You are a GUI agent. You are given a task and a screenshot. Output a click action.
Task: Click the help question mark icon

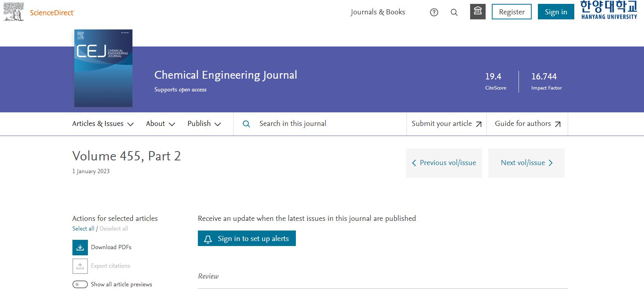point(434,12)
